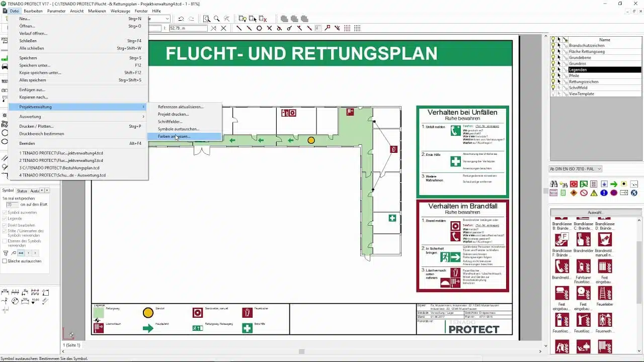Open the Werkzeuge menu in menu bar
This screenshot has height=362, width=644.
coord(120,11)
